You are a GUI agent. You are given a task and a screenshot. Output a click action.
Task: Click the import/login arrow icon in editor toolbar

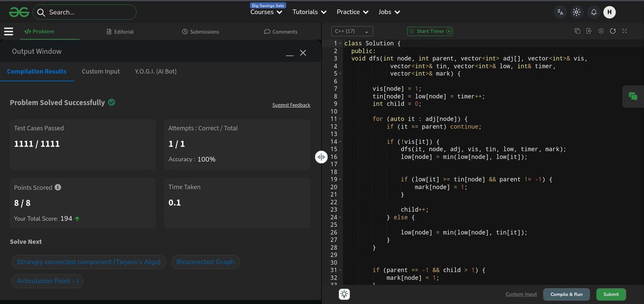point(589,31)
